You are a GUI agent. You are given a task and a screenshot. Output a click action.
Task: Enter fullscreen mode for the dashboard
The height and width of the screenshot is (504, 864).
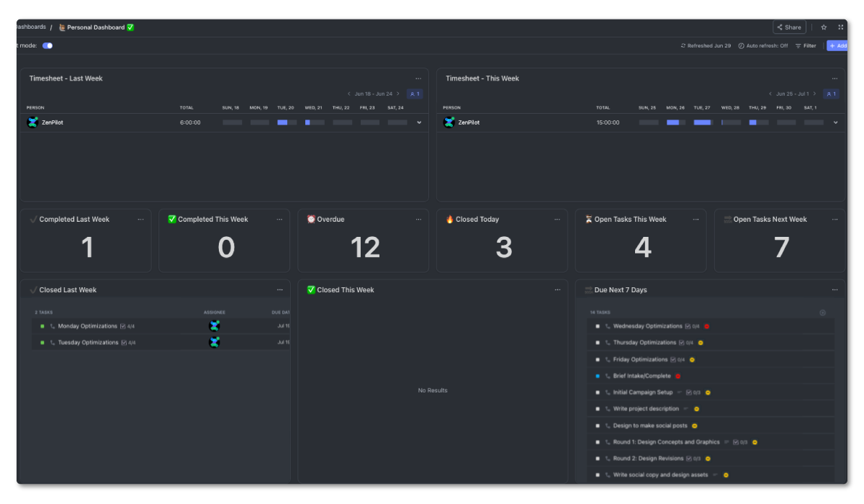point(841,27)
